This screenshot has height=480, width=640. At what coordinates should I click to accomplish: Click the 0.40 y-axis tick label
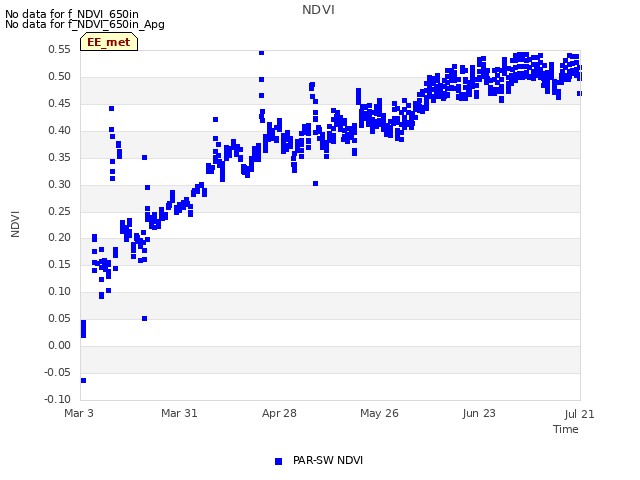[x=59, y=130]
